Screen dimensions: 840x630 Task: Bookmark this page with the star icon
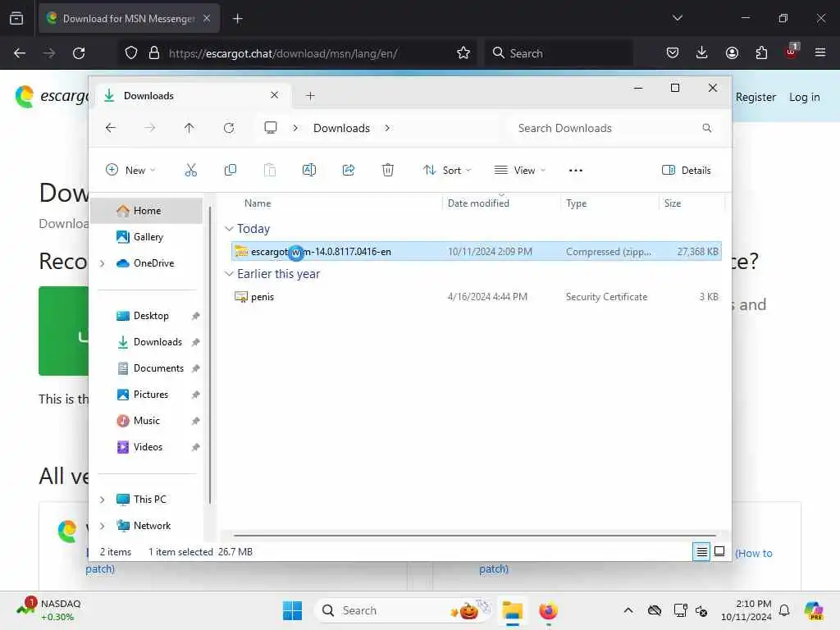pos(463,53)
